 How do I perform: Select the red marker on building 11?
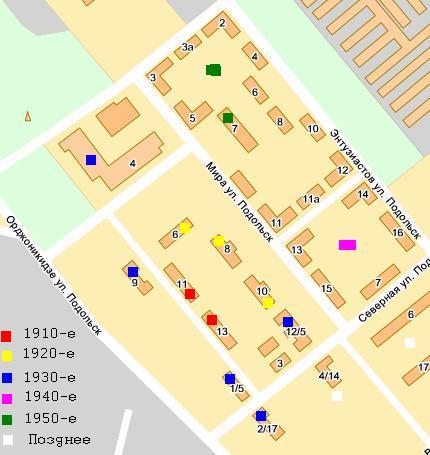pyautogui.click(x=190, y=294)
